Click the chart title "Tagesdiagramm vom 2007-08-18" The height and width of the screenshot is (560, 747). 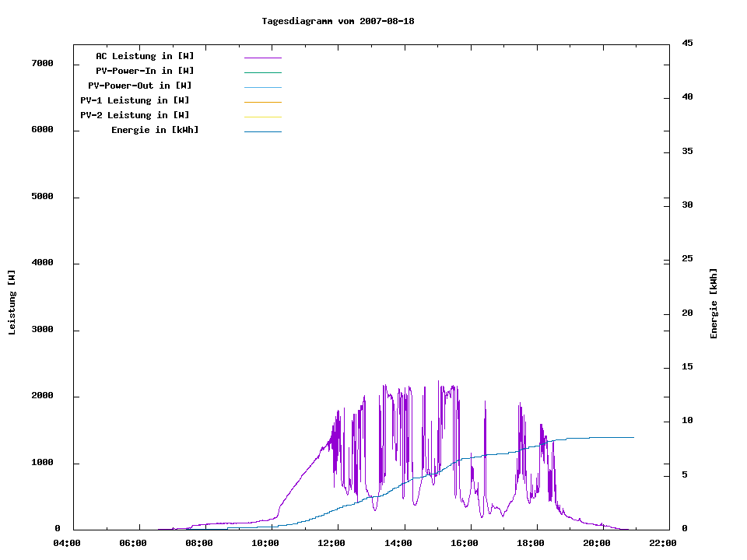pyautogui.click(x=338, y=21)
